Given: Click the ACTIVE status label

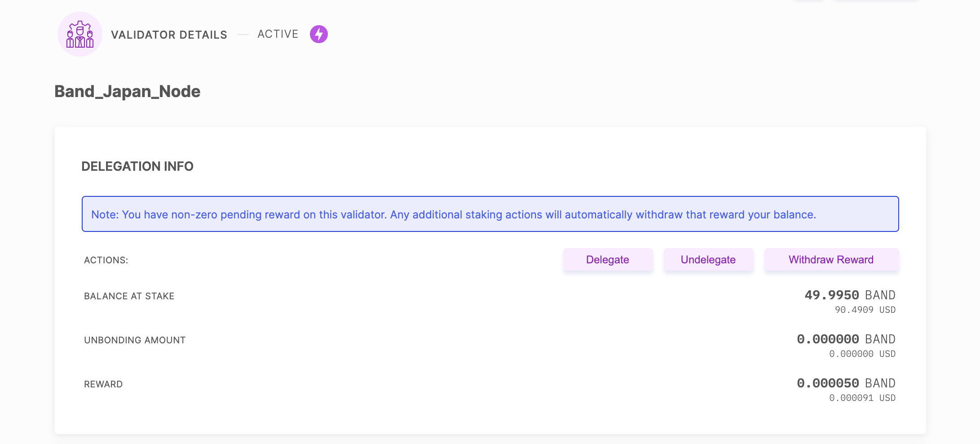Looking at the screenshot, I should (278, 34).
